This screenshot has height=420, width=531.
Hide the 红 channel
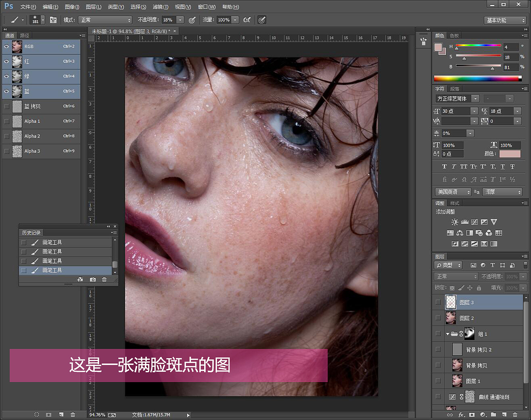pos(6,61)
